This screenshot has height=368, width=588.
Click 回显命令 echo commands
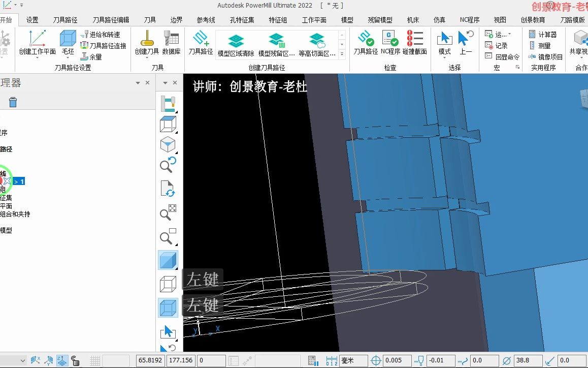[502, 57]
